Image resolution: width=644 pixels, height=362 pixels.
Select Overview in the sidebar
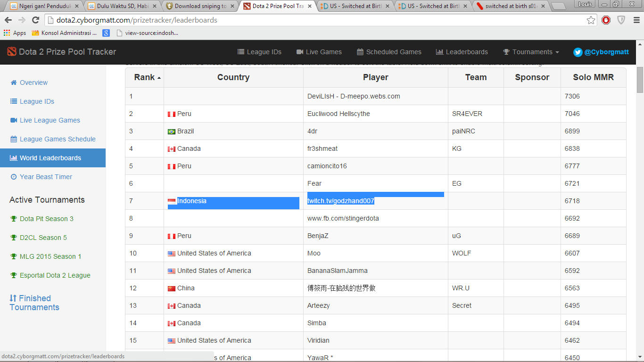(x=53, y=82)
